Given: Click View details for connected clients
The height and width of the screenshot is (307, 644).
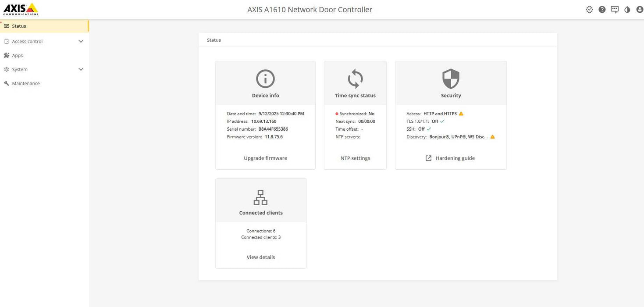Looking at the screenshot, I should tap(261, 257).
